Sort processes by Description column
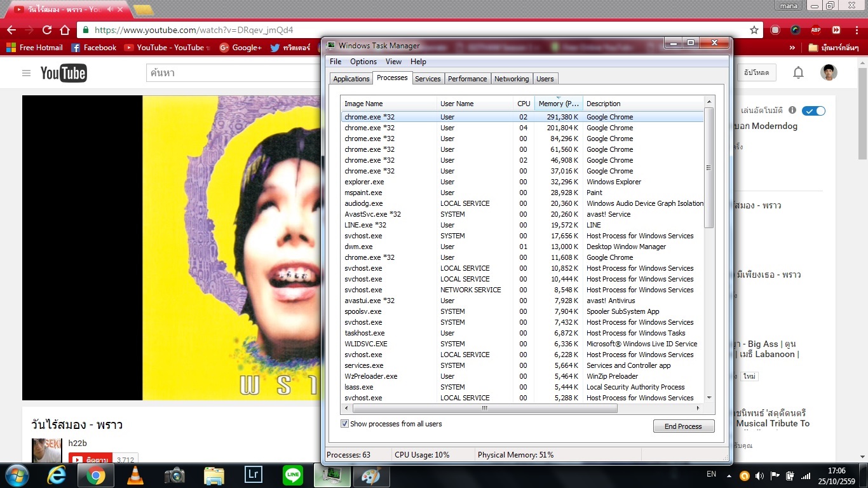The image size is (868, 488). click(644, 104)
